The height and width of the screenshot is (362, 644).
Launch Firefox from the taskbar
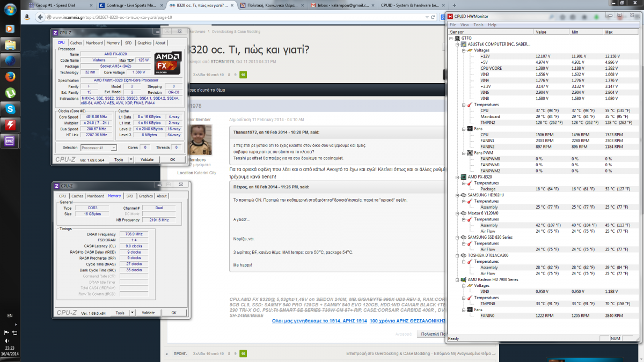tap(10, 76)
